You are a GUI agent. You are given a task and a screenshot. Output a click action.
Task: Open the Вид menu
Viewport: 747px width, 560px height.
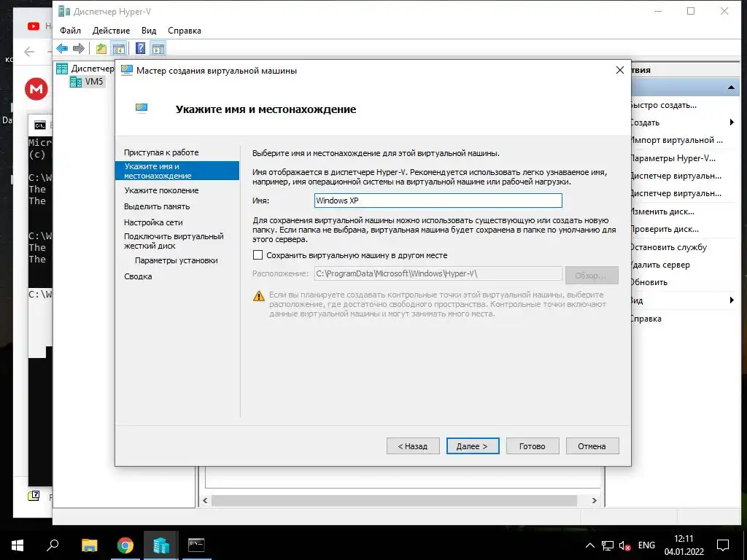click(x=149, y=31)
